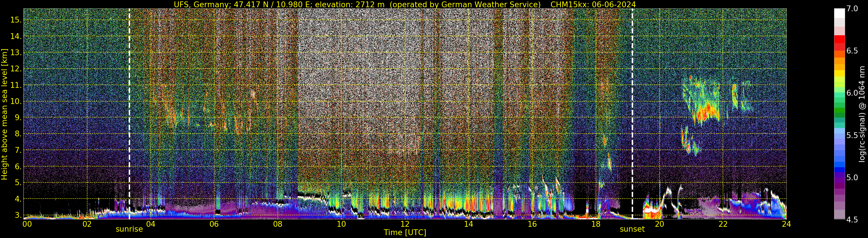Click the colorbar value 5.0
Screen dimensions: 868x238
(x=852, y=177)
